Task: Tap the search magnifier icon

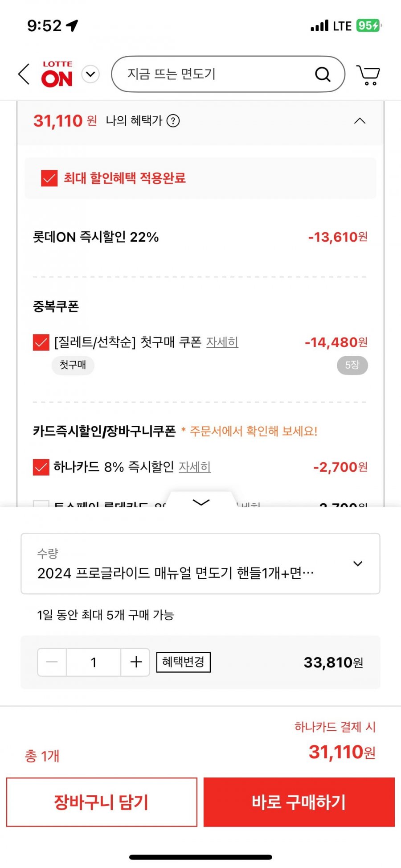Action: [323, 74]
